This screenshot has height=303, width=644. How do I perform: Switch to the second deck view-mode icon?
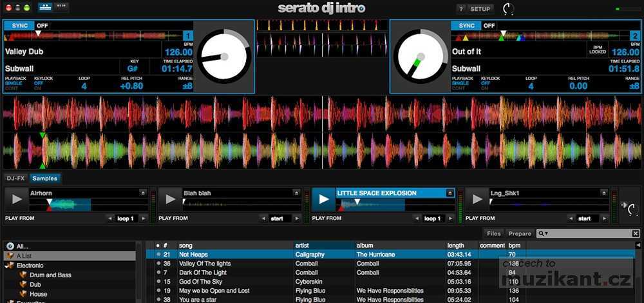[61, 7]
